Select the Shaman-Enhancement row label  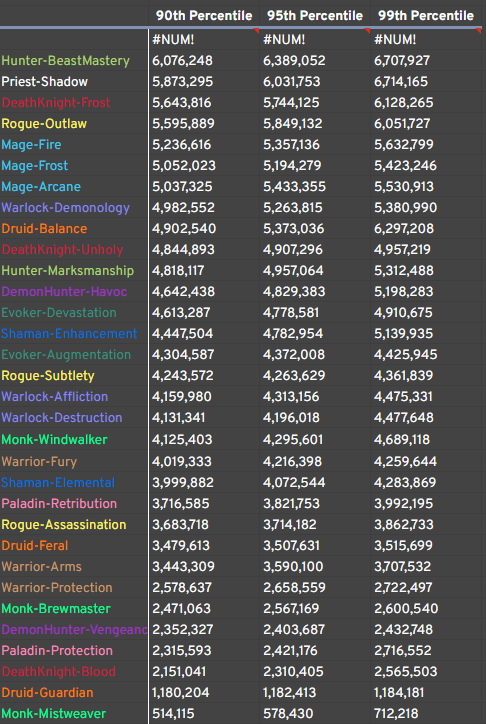point(69,333)
